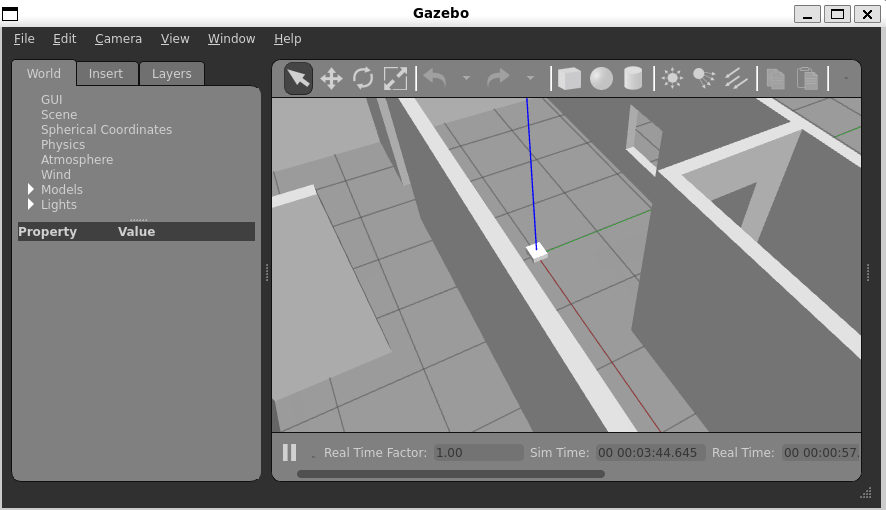This screenshot has width=886, height=510.
Task: Add a point light
Action: click(x=672, y=79)
